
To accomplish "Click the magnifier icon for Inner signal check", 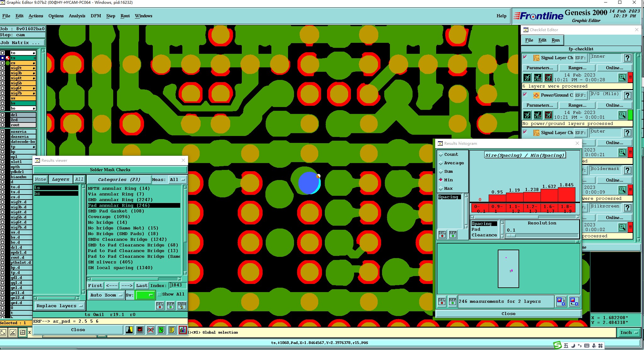I will click(622, 77).
